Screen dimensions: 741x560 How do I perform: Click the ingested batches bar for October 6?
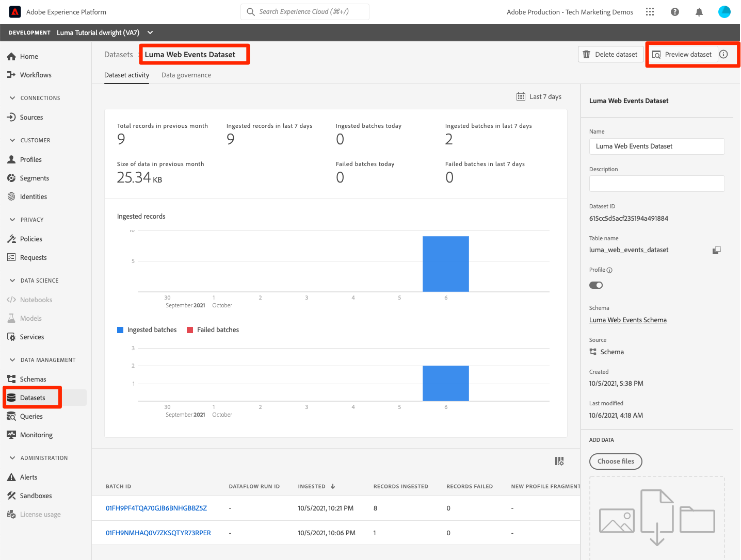[446, 383]
